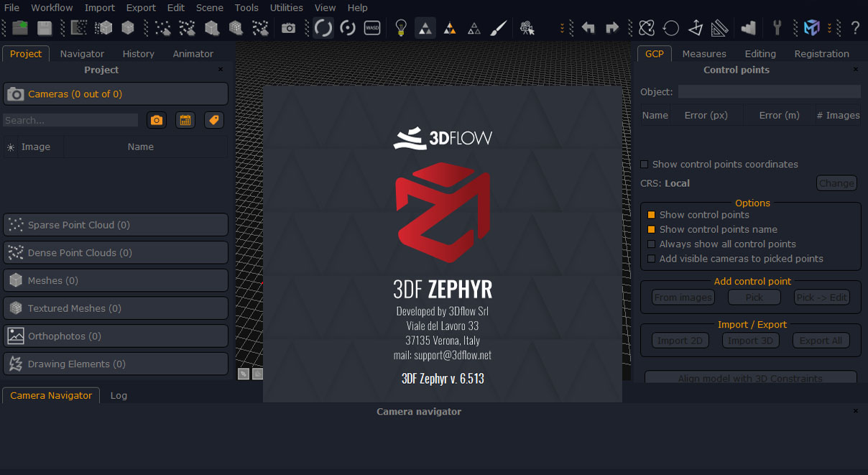The width and height of the screenshot is (868, 475).
Task: Switch to the Navigator tab
Action: 82,54
